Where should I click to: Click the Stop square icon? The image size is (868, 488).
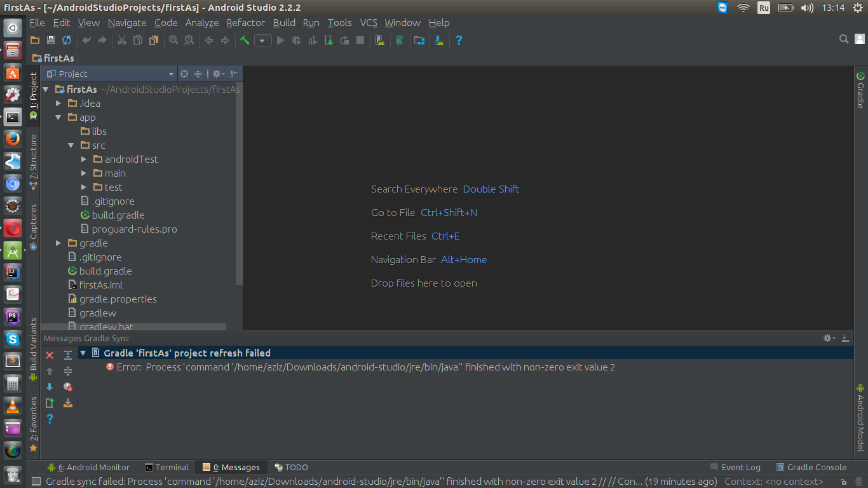point(360,40)
